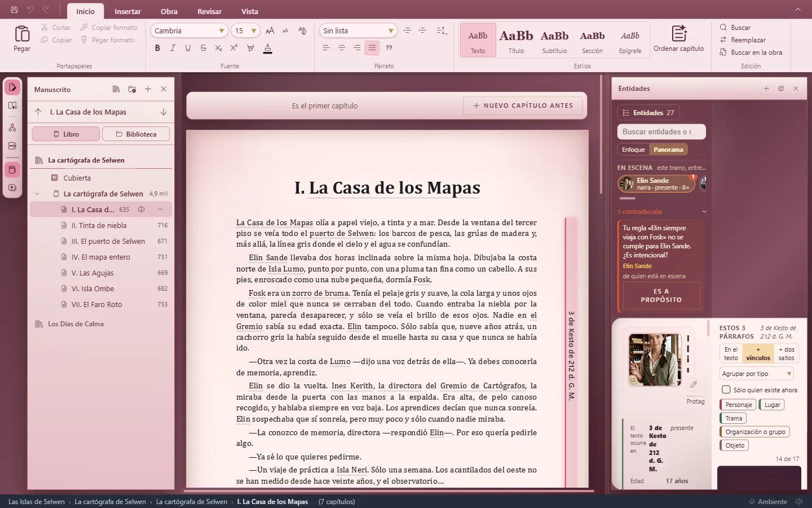This screenshot has width=812, height=508.
Task: Select the Panorama view toggle
Action: [668, 150]
